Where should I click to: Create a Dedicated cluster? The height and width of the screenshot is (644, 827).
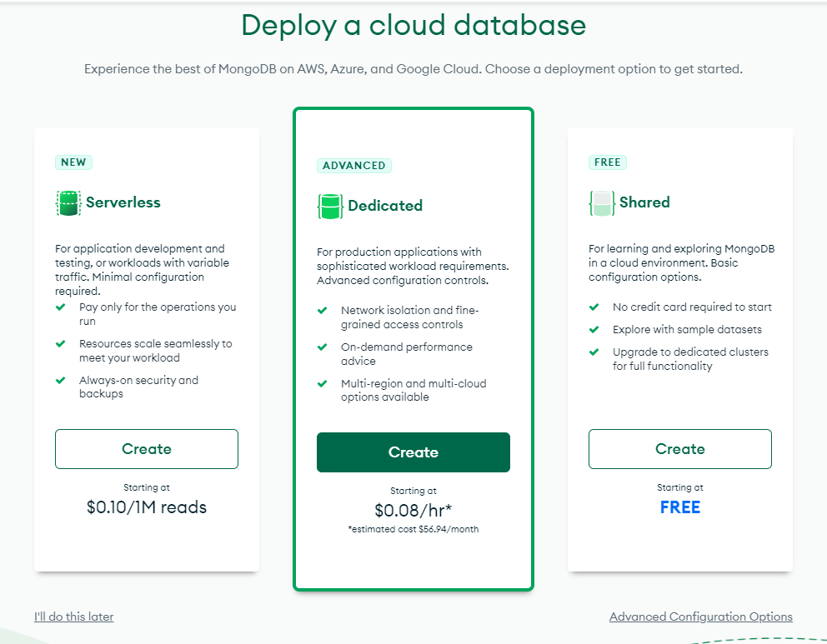pyautogui.click(x=413, y=452)
